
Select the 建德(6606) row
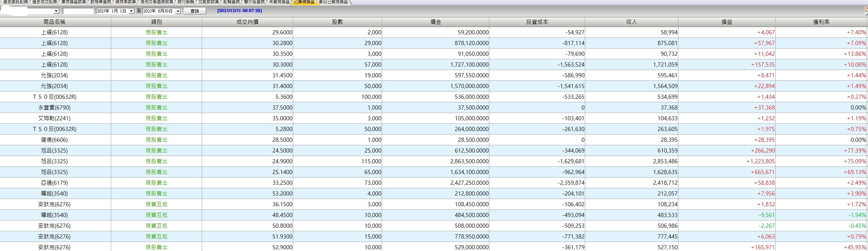[x=433, y=140]
